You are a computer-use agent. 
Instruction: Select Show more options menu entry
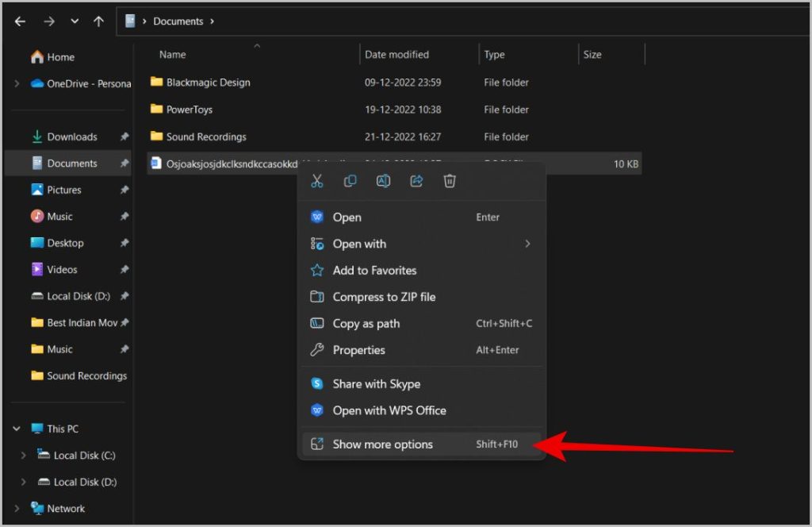(x=382, y=444)
